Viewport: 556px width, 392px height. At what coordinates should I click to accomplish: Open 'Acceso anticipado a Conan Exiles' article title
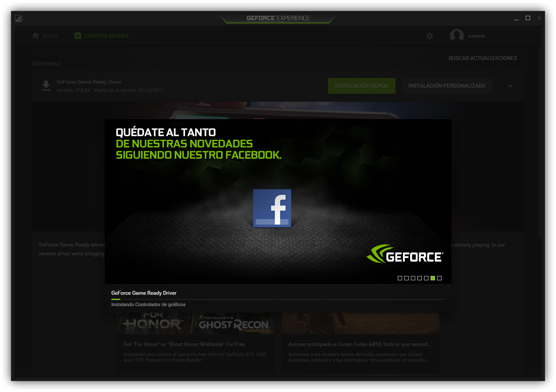(x=360, y=344)
